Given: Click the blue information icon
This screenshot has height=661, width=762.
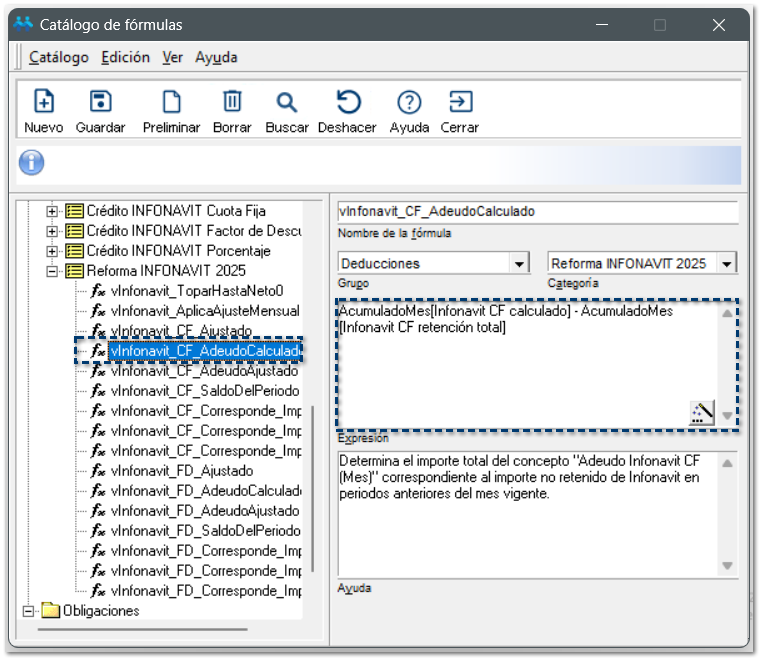Looking at the screenshot, I should 32,162.
